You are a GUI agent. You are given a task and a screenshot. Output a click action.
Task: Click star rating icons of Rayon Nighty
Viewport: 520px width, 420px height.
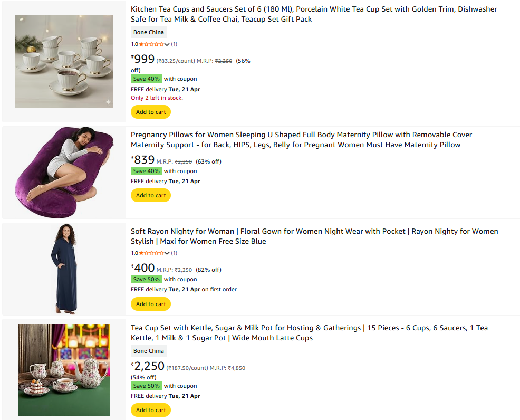[x=151, y=253]
